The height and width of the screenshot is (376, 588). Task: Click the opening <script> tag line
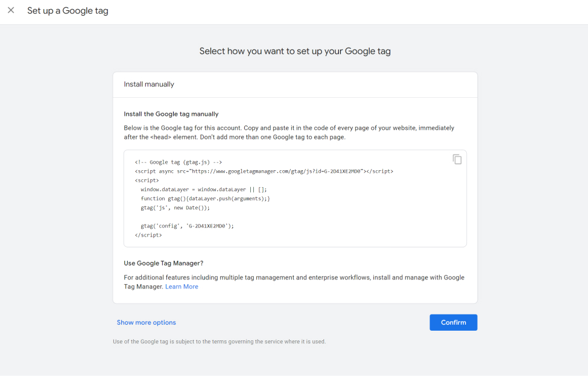(147, 180)
